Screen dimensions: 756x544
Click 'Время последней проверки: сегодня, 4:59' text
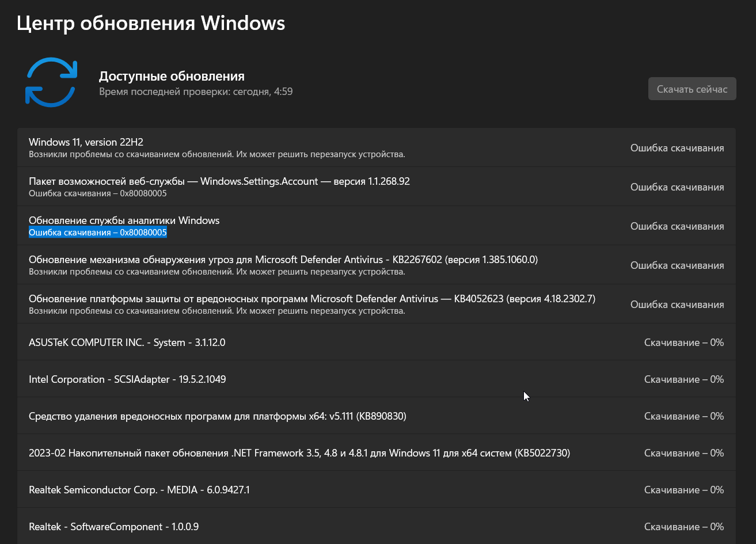[196, 92]
